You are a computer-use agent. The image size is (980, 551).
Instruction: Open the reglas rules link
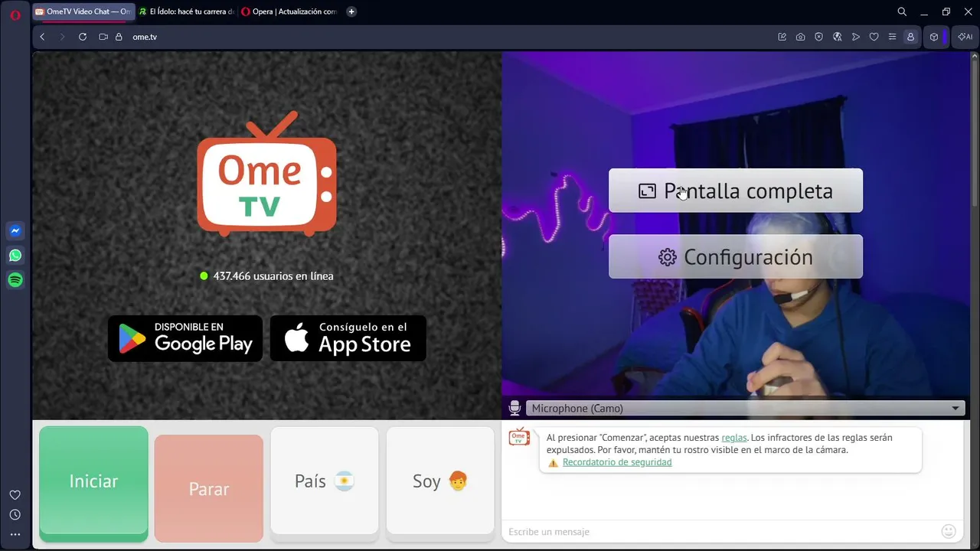(x=734, y=438)
